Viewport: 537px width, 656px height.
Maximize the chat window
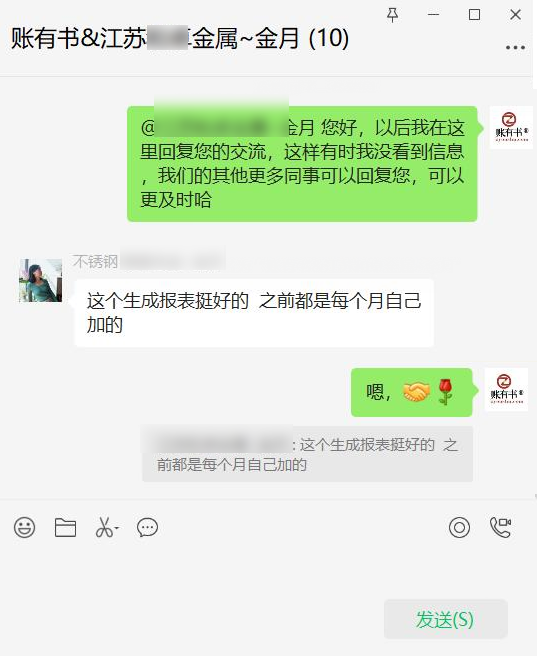click(x=474, y=15)
